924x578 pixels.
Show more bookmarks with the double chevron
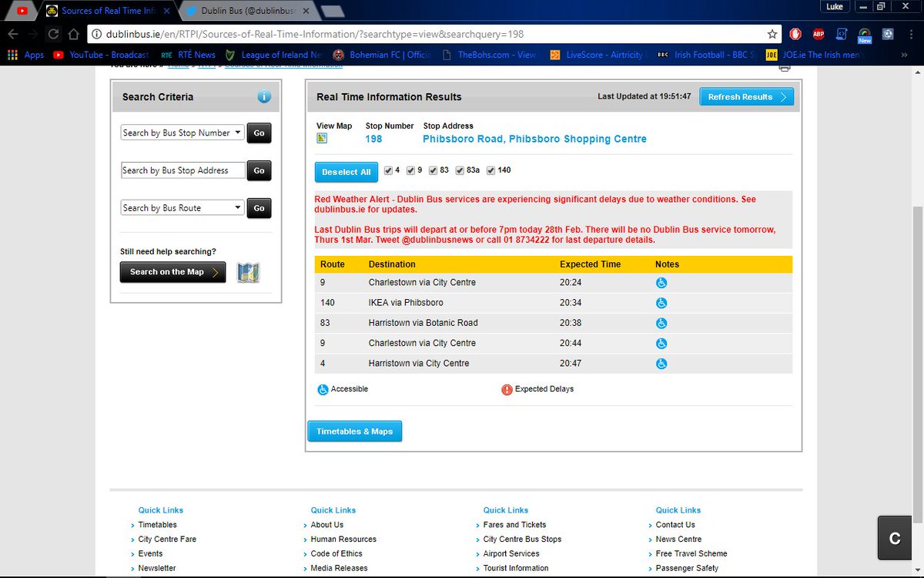(x=902, y=55)
